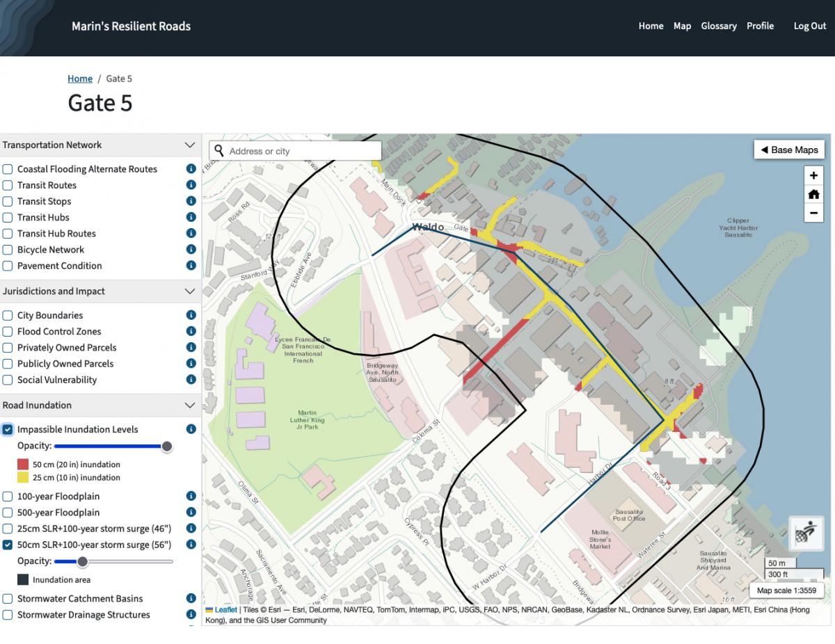The width and height of the screenshot is (835, 644).
Task: Enable the Bicycle Network layer
Action: coord(8,250)
